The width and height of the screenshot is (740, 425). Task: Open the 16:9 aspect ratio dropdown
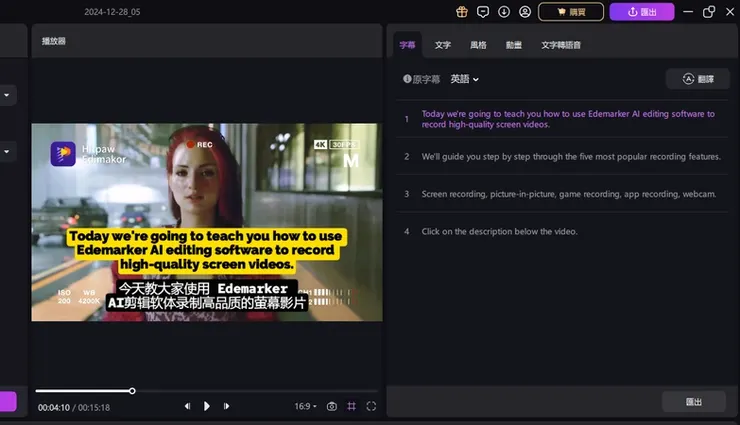click(x=305, y=406)
